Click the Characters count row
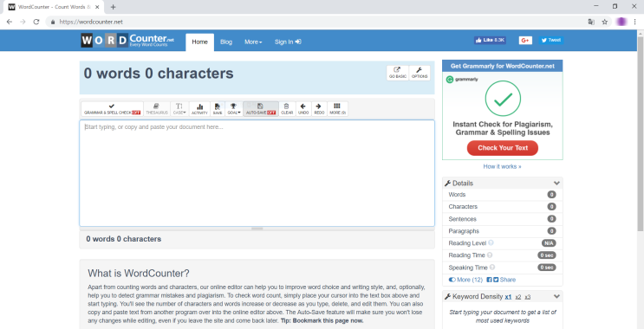644x329 pixels. [503, 207]
